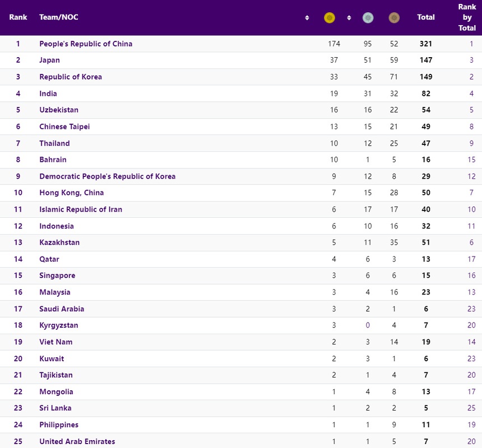Screen dimensions: 482x448
Task: Click the Rank column header
Action: (x=18, y=17)
